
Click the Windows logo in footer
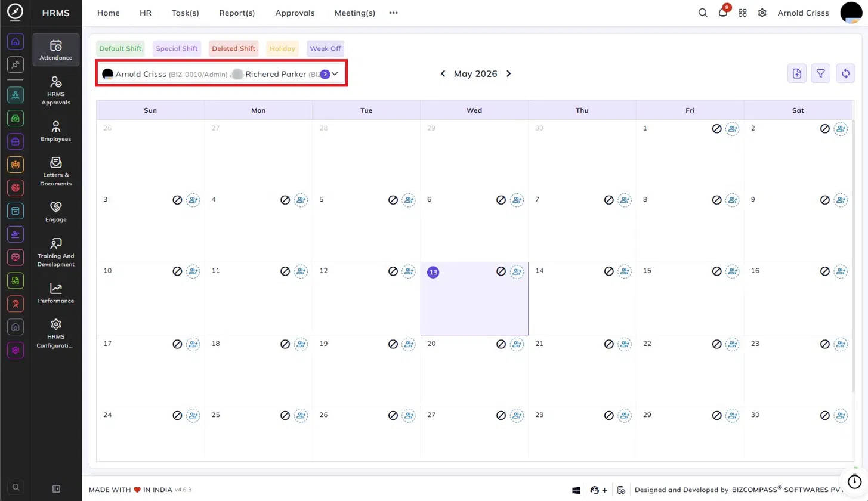click(x=576, y=490)
